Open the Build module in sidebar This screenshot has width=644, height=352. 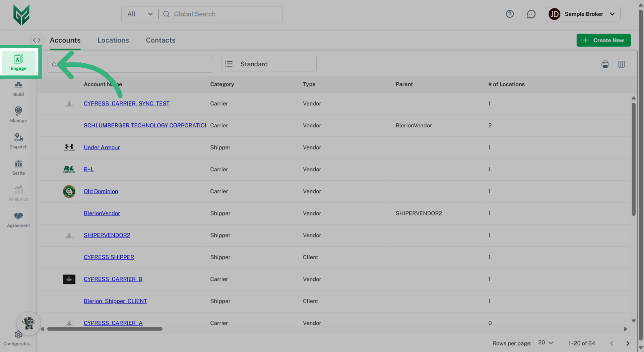tap(18, 89)
